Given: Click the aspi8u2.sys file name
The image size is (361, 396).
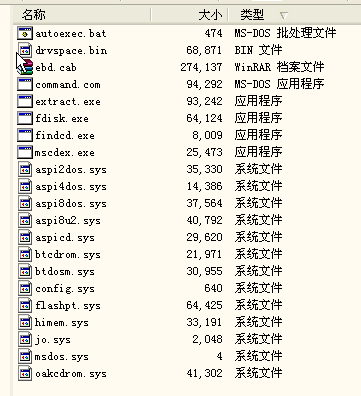Looking at the screenshot, I should point(68,221).
